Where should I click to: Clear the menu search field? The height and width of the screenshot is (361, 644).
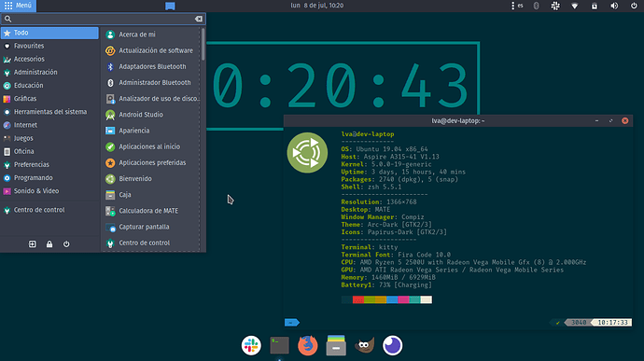coord(199,19)
